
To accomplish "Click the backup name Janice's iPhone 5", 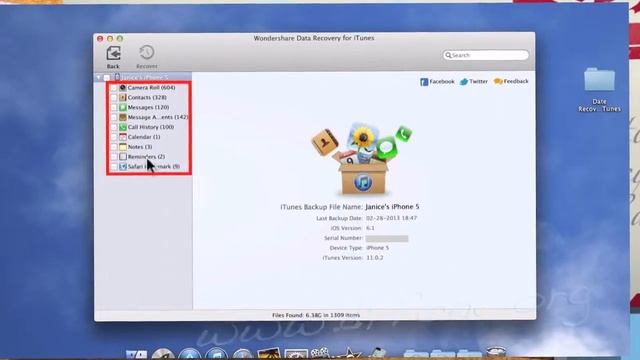I will (x=392, y=207).
